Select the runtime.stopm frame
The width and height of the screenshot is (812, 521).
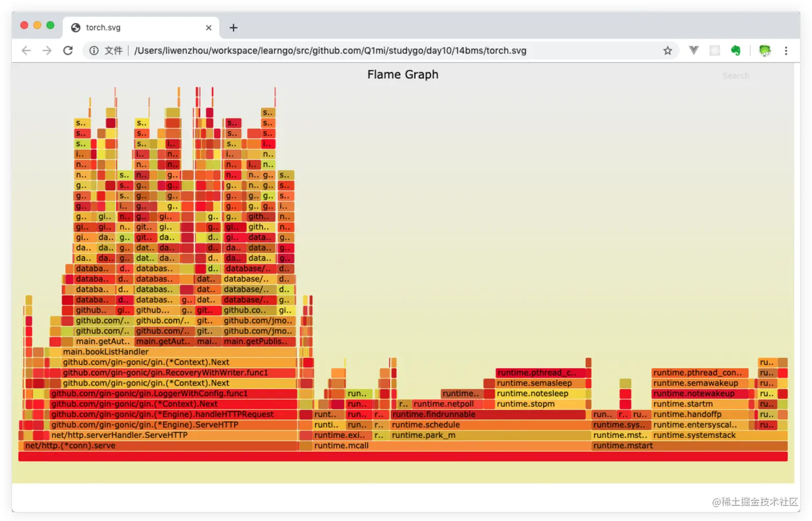point(540,404)
